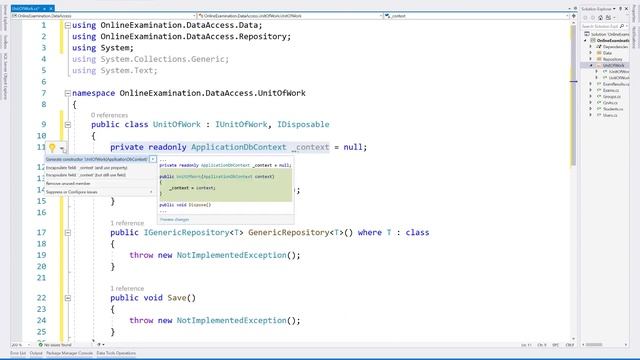Collapse the Save method at line 22
This screenshot has width=640, height=360.
click(x=68, y=298)
